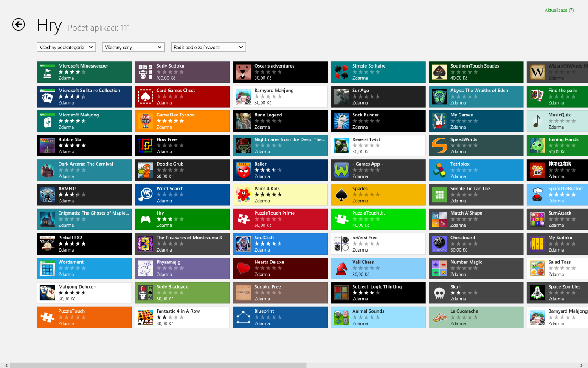Open the Spades black spade icon
Image resolution: width=588 pixels, height=368 pixels.
pos(342,195)
